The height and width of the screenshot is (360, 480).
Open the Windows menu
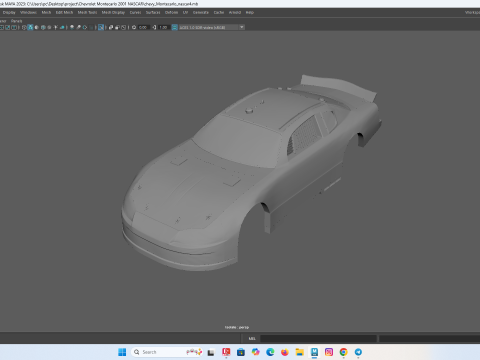point(28,12)
